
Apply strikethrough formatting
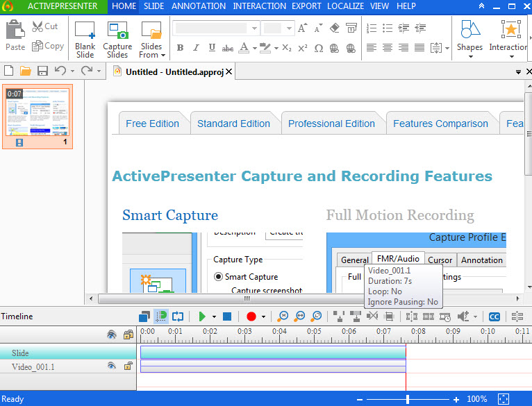click(228, 48)
